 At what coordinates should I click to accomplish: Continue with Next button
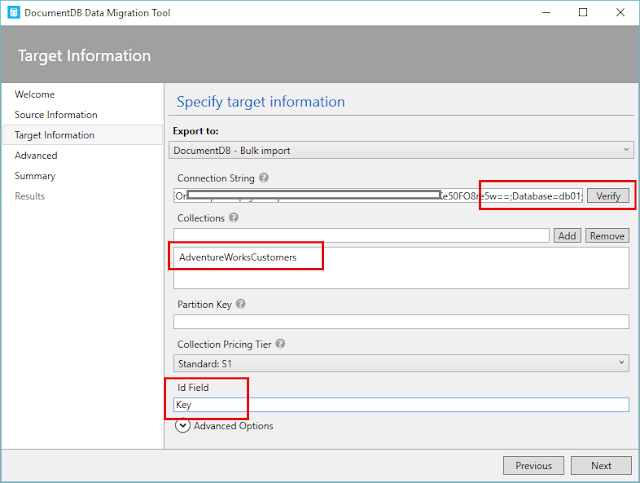click(x=601, y=465)
